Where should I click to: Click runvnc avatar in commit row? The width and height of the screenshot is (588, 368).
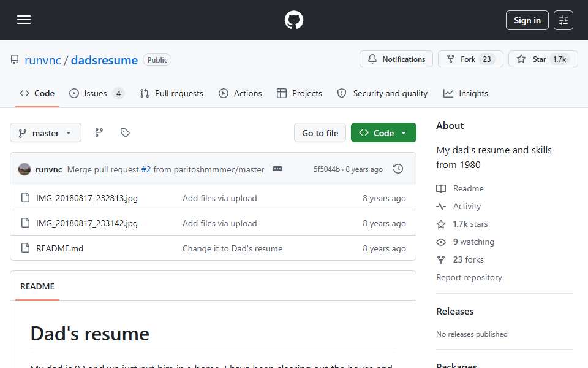pyautogui.click(x=24, y=169)
